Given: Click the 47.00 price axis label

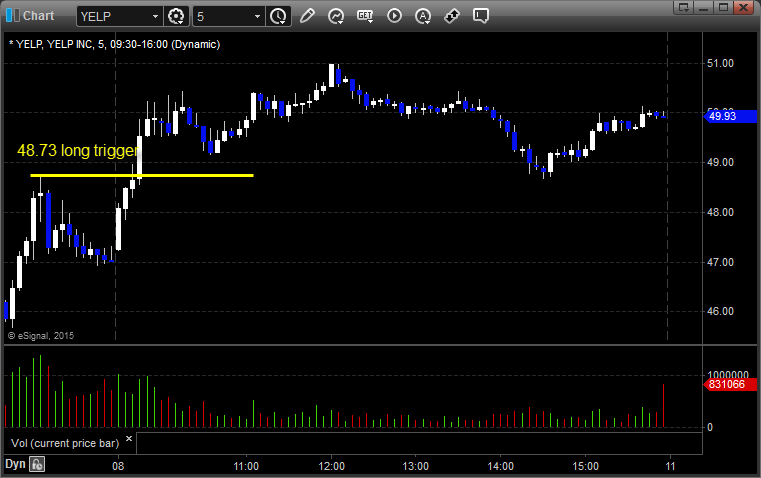Looking at the screenshot, I should [720, 263].
